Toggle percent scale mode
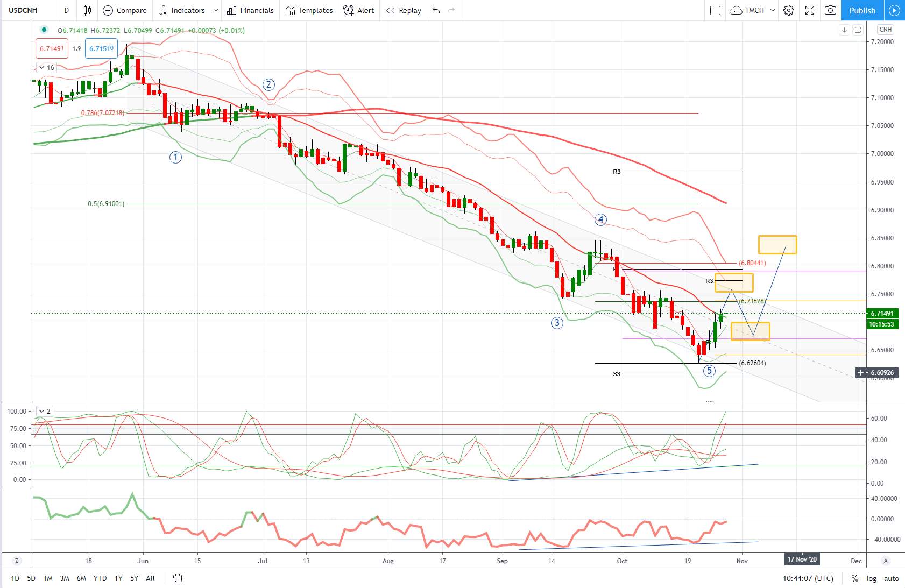The image size is (905, 588). tap(854, 578)
